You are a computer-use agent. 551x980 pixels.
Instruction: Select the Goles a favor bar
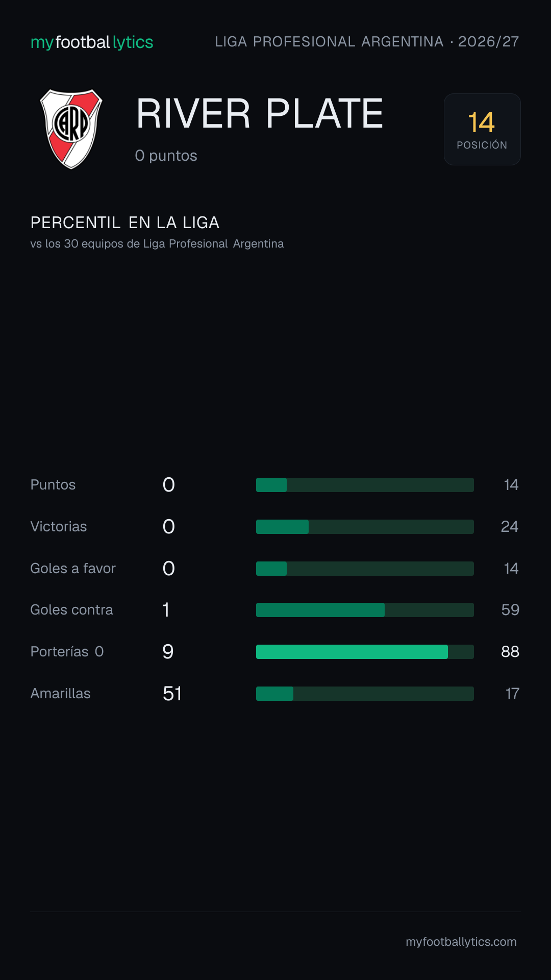coord(365,569)
